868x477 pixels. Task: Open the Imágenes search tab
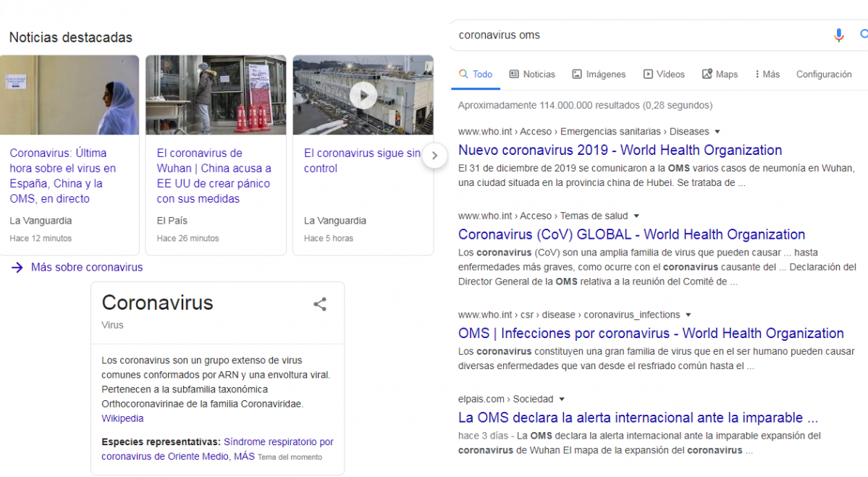(x=599, y=74)
